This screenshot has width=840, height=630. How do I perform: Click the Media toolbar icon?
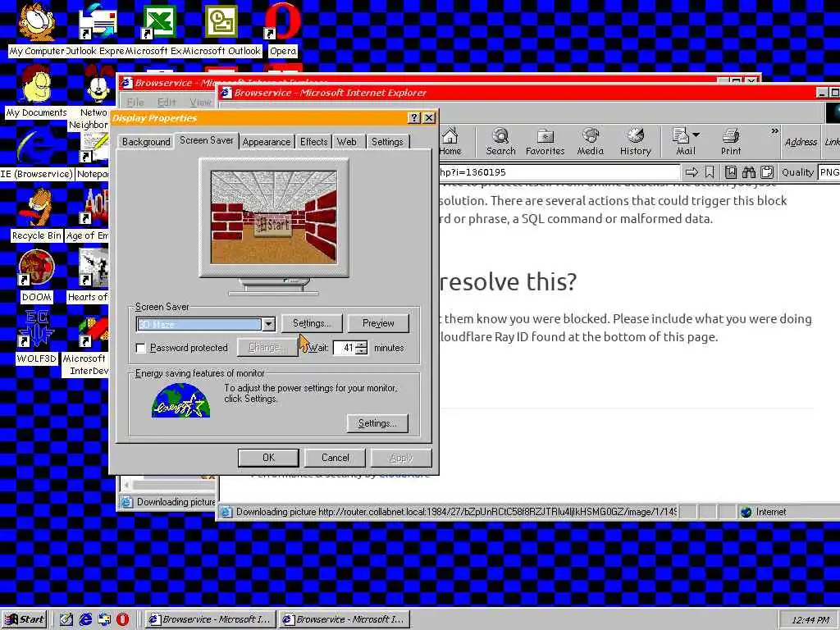coord(591,142)
